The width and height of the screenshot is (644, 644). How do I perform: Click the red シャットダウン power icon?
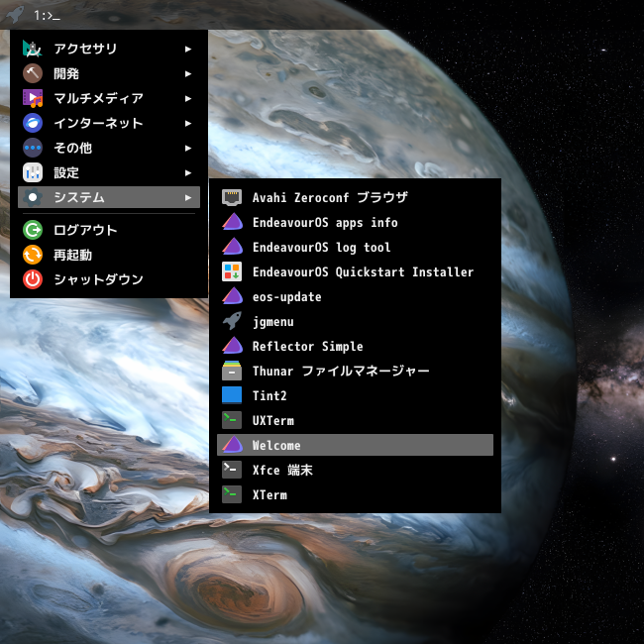(33, 279)
